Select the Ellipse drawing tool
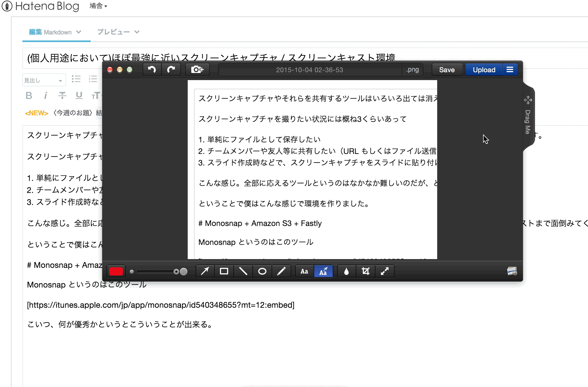This screenshot has width=588, height=387. 262,271
